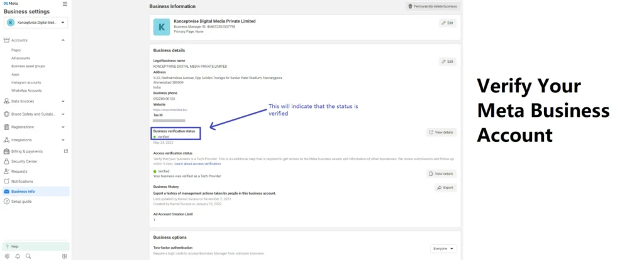644x260 pixels.
Task: Click the business phone number 092280 00123
Action: 164,99
